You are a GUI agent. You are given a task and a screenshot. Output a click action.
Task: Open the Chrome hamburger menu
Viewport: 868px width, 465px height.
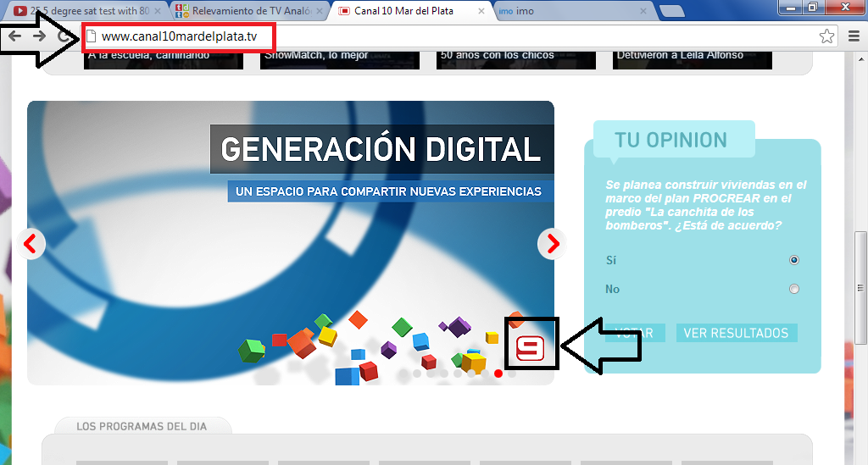[x=854, y=36]
